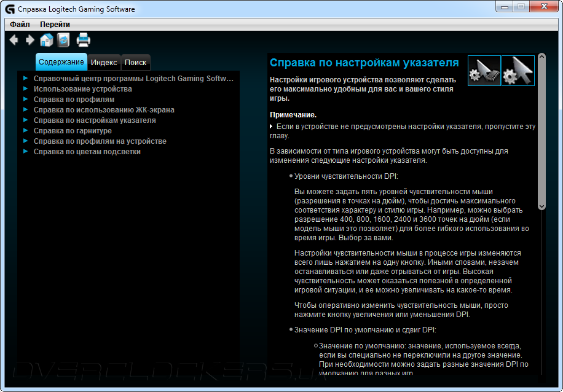This screenshot has width=563, height=392.
Task: Open Справка по цветам подсветки topic
Action: pyautogui.click(x=87, y=152)
